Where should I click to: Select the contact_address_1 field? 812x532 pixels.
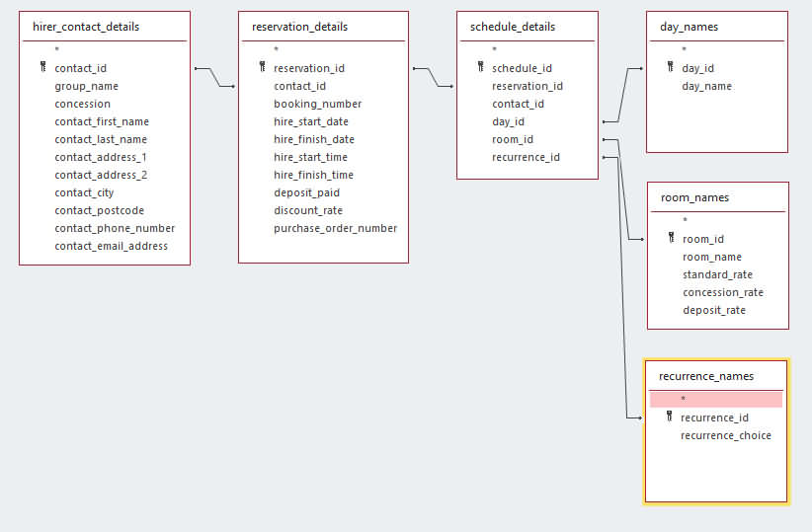101,157
